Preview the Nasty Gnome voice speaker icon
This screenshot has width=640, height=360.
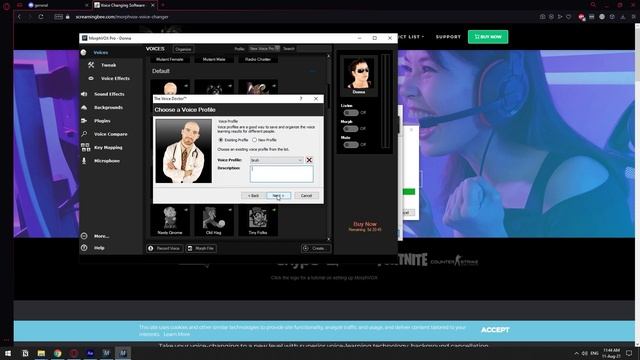[186, 210]
